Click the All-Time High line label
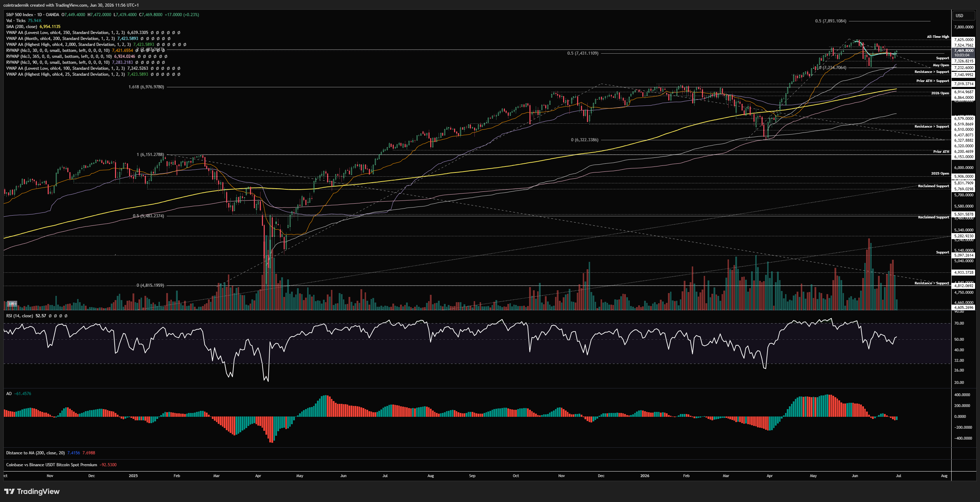 (938, 37)
